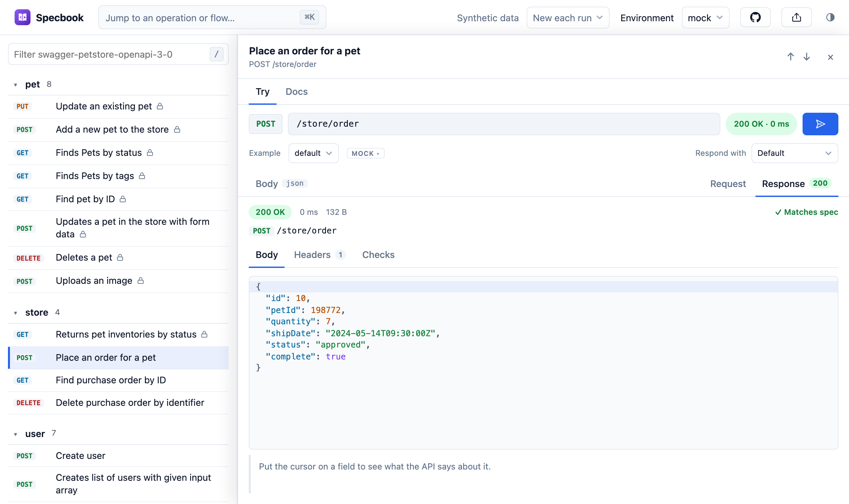The width and height of the screenshot is (849, 504).
Task: Switch to the Docs tab
Action: coord(296,92)
